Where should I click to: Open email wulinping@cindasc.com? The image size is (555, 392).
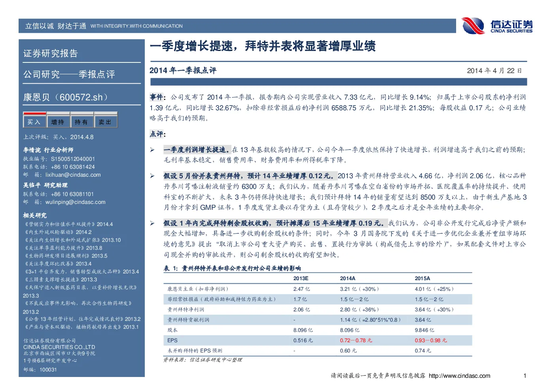coord(76,202)
